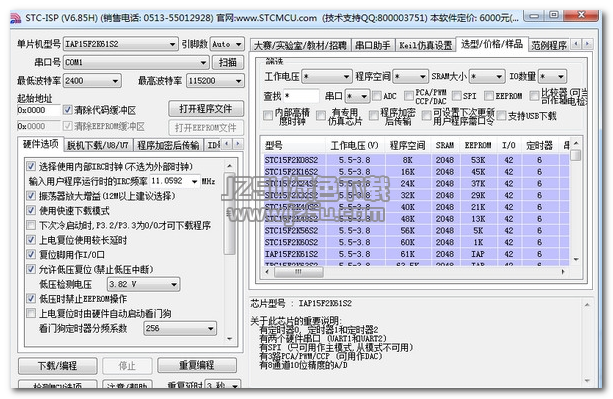This screenshot has width=613, height=399.
Task: Click the 程序空间 column header
Action: [x=407, y=145]
